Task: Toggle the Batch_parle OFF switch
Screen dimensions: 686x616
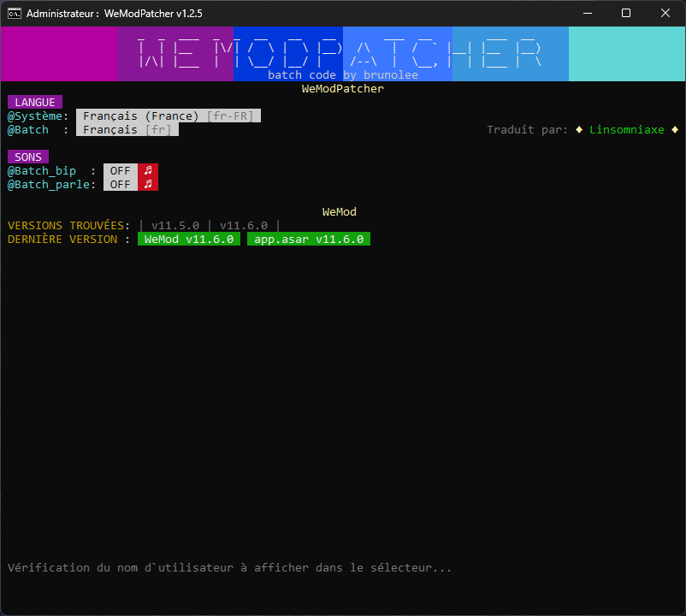Action: tap(120, 184)
